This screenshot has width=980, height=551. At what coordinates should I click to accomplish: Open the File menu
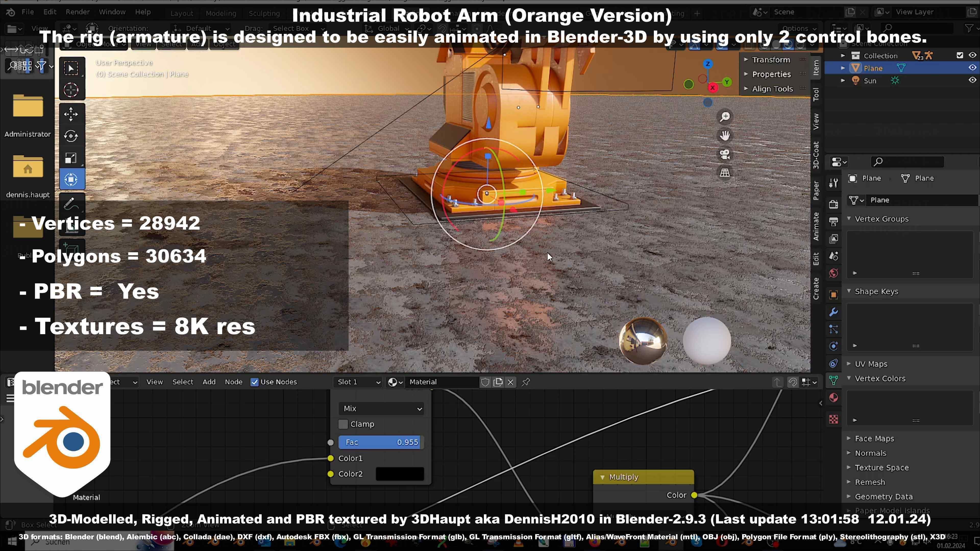pos(27,12)
